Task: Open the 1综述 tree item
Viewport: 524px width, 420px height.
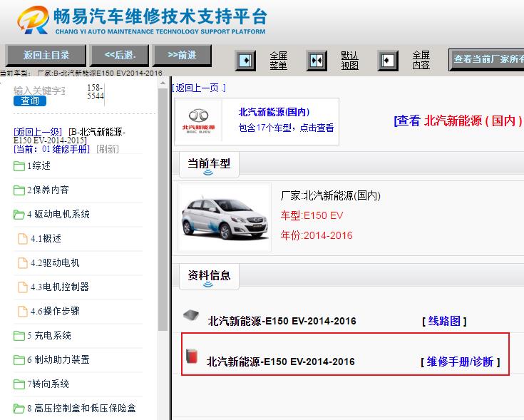Action: point(38,166)
